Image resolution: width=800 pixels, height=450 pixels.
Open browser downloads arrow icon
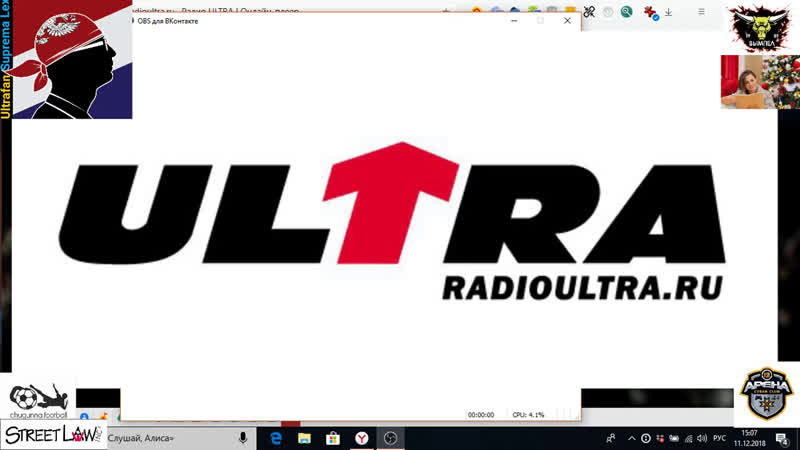tap(668, 12)
